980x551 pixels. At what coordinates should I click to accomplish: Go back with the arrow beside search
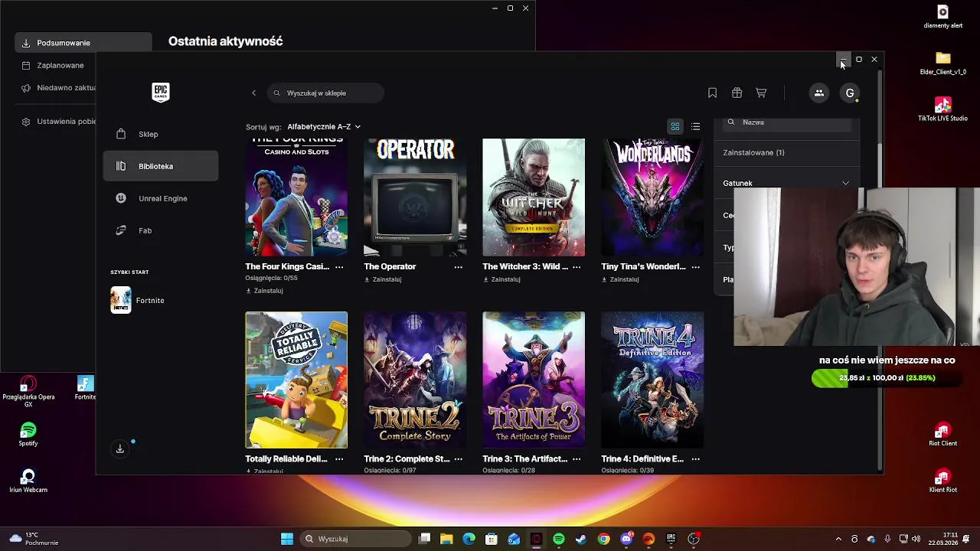click(x=254, y=93)
